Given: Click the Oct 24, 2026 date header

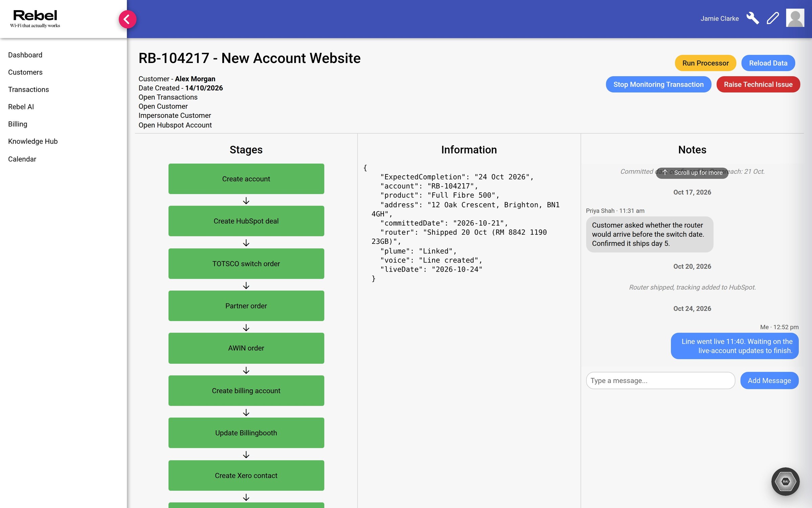Looking at the screenshot, I should pos(692,309).
